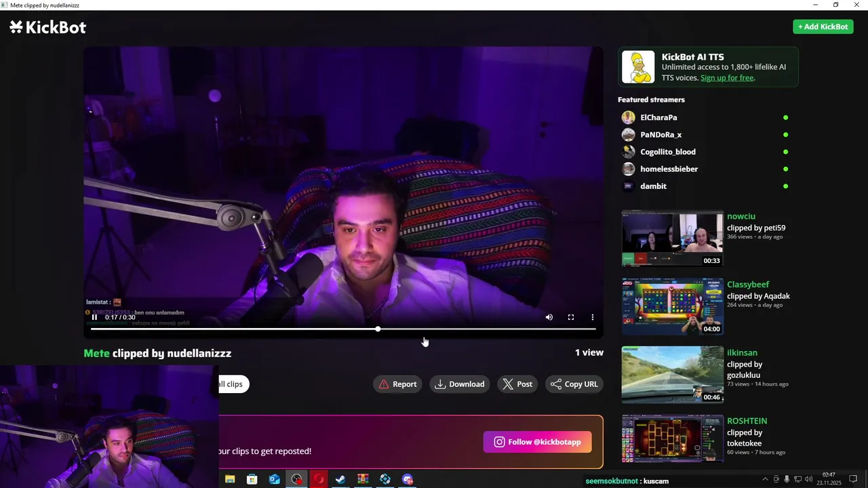This screenshot has height=488, width=868.
Task: Enter fullscreen mode in the video player
Action: (x=571, y=317)
